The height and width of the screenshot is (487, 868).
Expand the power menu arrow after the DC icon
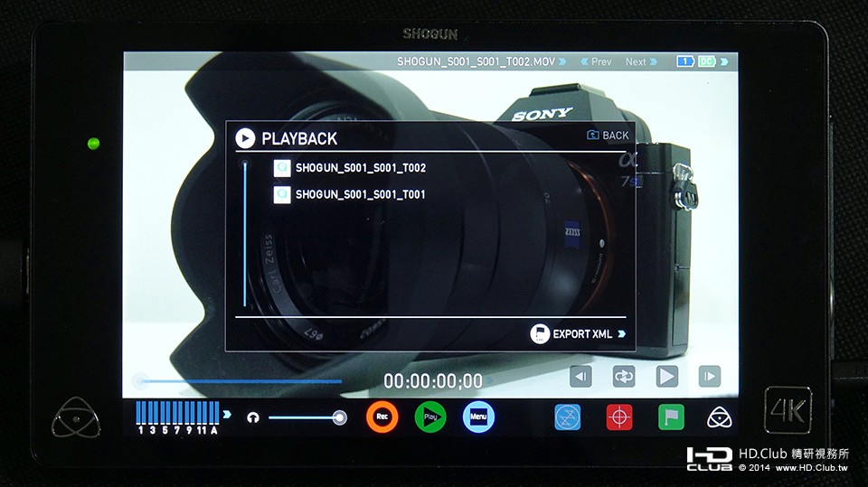point(724,61)
